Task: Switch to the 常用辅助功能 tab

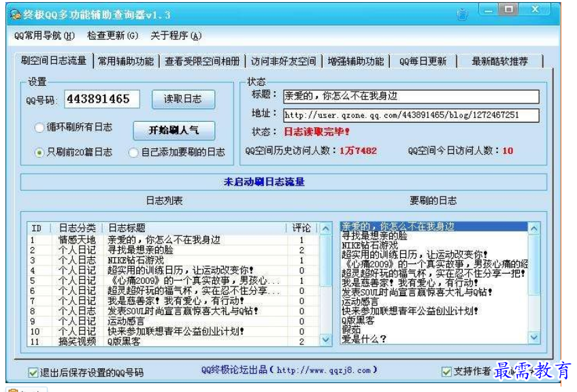Action: point(126,61)
